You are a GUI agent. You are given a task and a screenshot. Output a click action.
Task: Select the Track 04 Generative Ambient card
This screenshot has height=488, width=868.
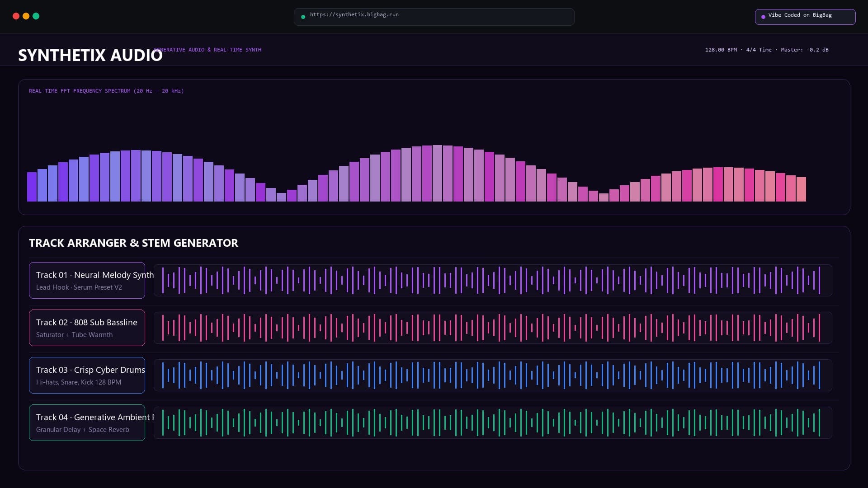(x=87, y=422)
